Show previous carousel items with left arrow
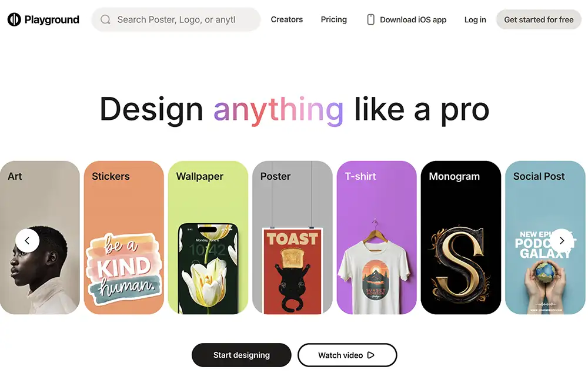588x383 pixels. pos(28,241)
